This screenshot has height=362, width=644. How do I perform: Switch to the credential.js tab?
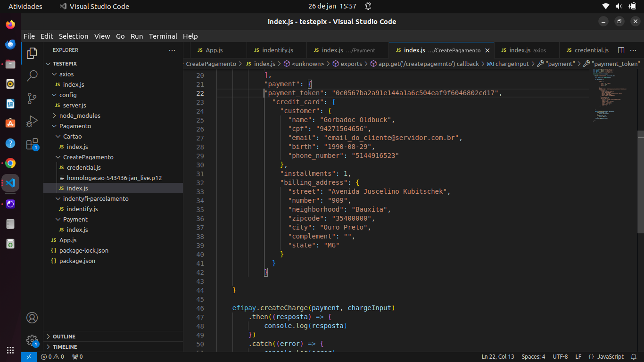pos(587,50)
